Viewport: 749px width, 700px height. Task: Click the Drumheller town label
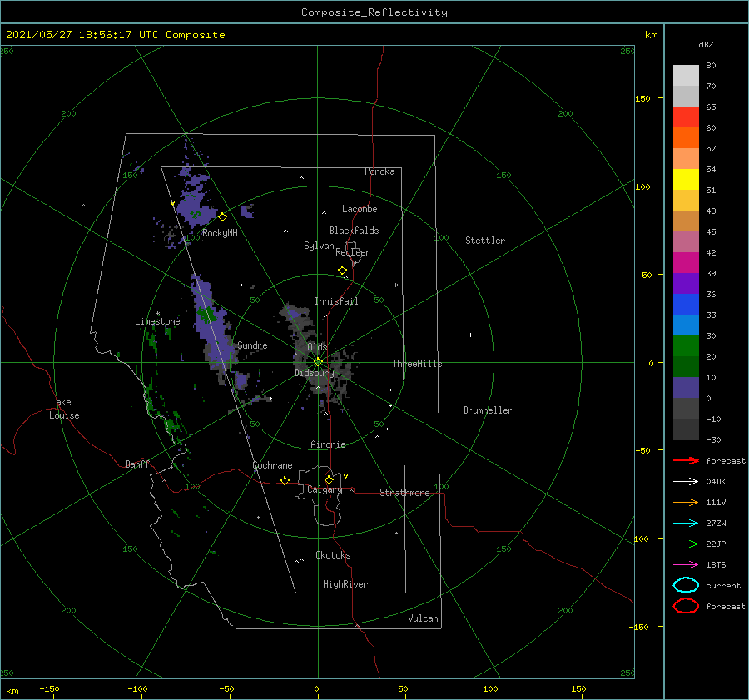[x=488, y=410]
